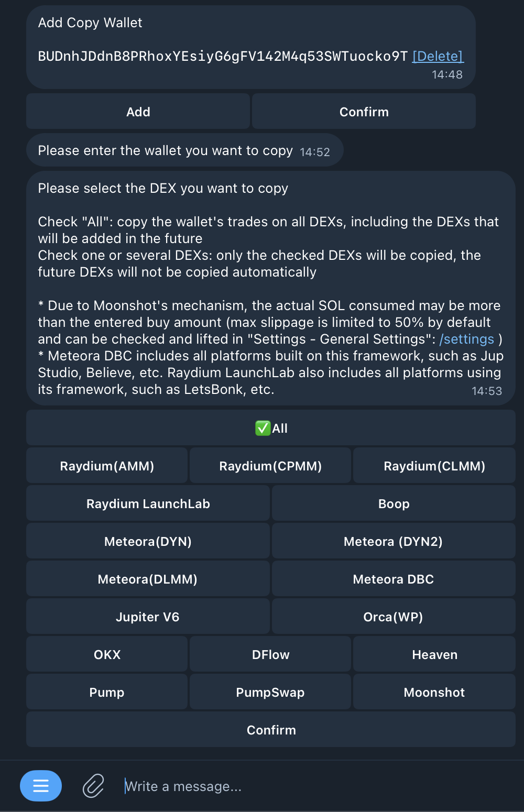The width and height of the screenshot is (524, 812).
Task: Select the Boop DEX option
Action: click(x=394, y=503)
